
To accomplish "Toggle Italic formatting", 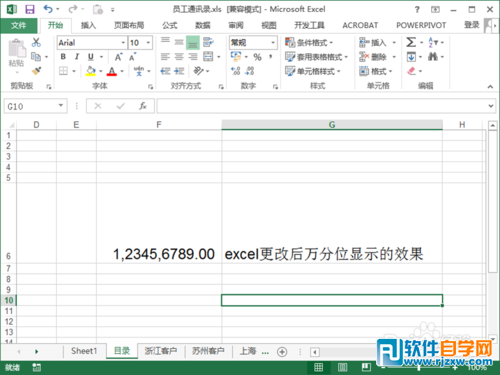I will [x=77, y=57].
